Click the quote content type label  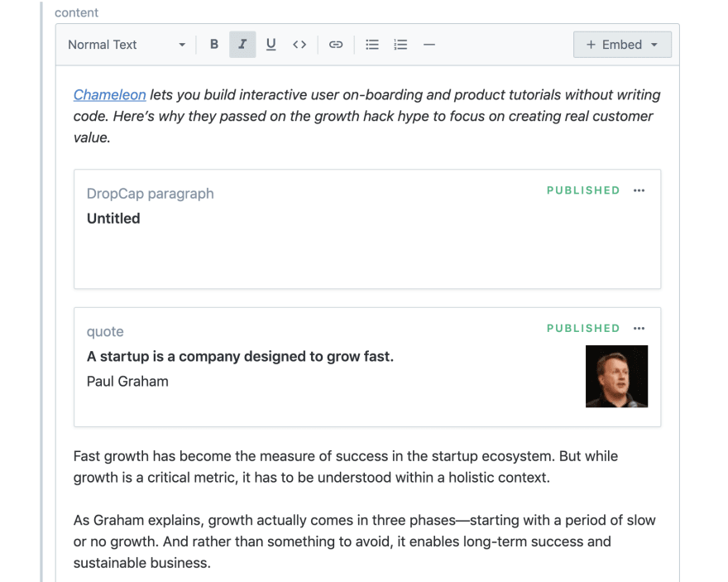(x=105, y=332)
